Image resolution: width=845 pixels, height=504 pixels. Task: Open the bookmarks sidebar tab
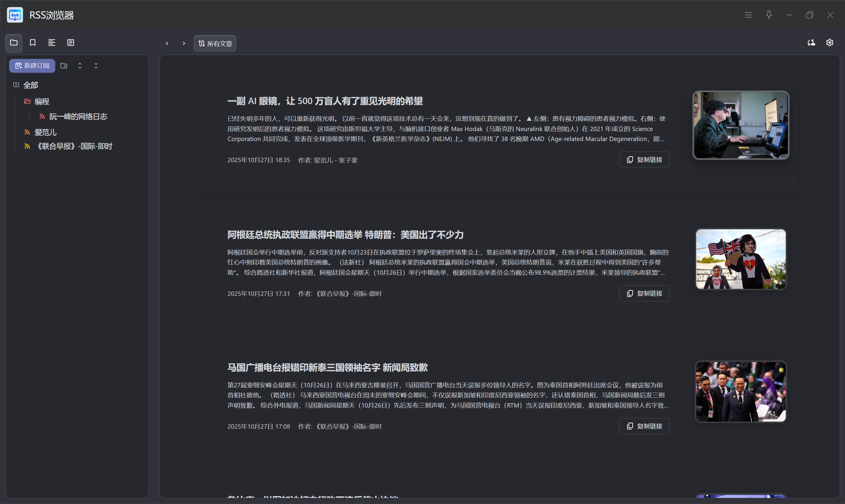[33, 43]
